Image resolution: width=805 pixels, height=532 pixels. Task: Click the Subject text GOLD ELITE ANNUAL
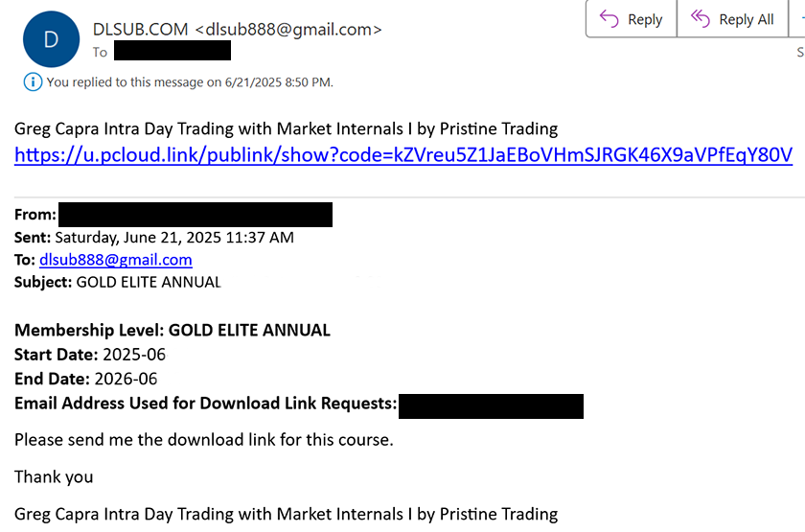click(149, 283)
